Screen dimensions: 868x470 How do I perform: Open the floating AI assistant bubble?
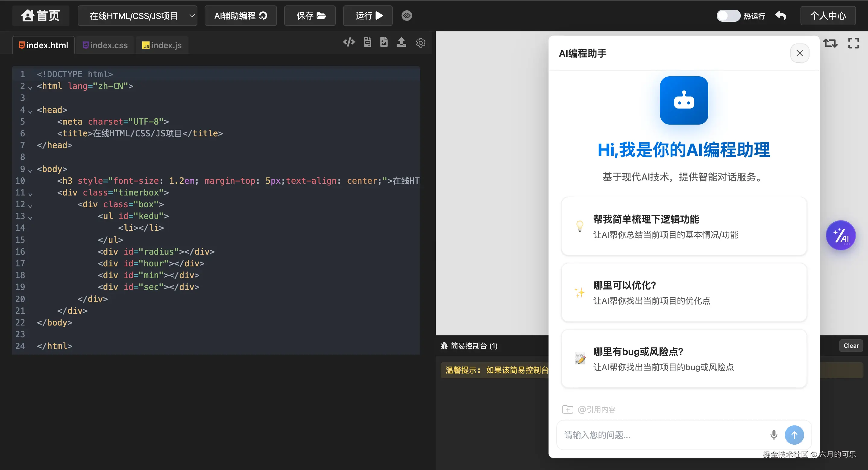point(841,235)
